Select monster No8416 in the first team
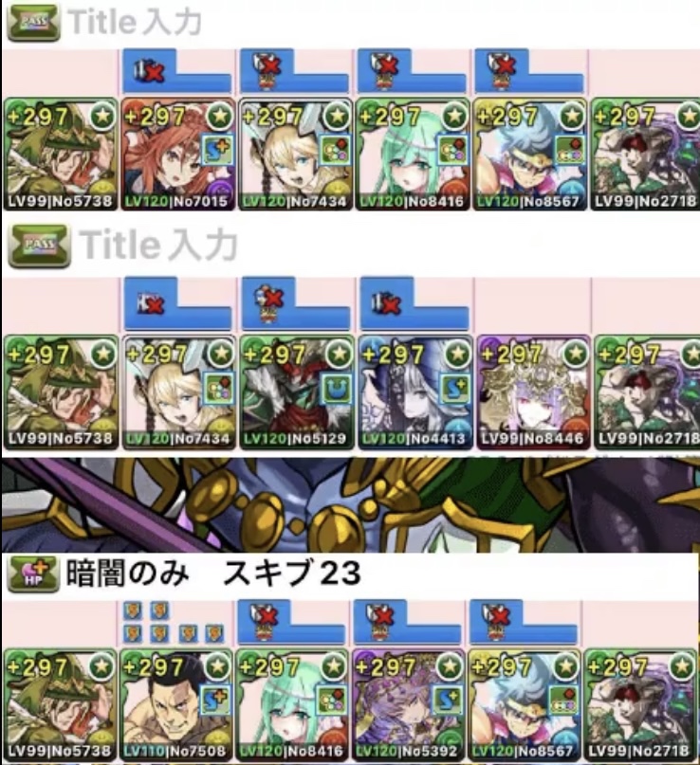 [x=413, y=155]
